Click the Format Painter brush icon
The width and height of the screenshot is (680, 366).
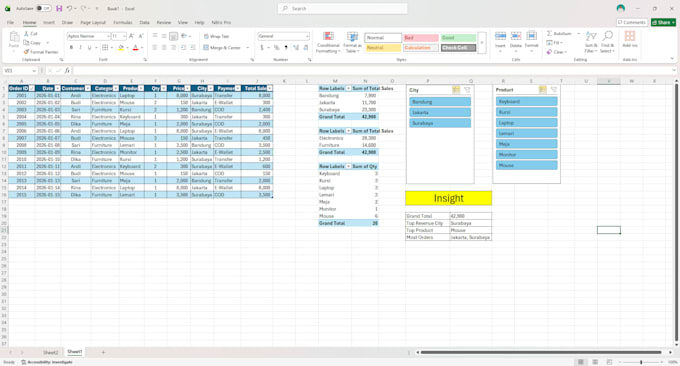click(x=26, y=52)
